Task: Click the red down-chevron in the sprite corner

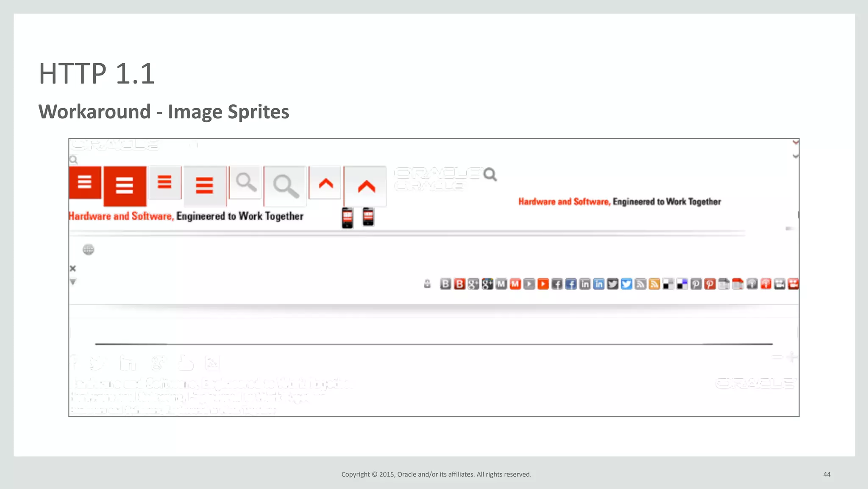Action: pyautogui.click(x=796, y=143)
